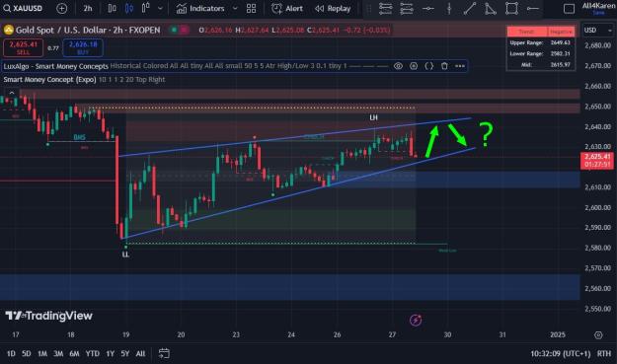The image size is (617, 364).
Task: Select the first parallel lines drawing tool
Action: (x=386, y=8)
